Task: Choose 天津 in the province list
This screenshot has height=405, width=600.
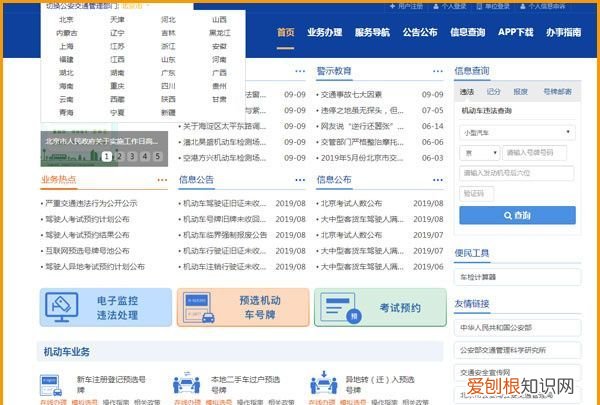Action: click(117, 20)
